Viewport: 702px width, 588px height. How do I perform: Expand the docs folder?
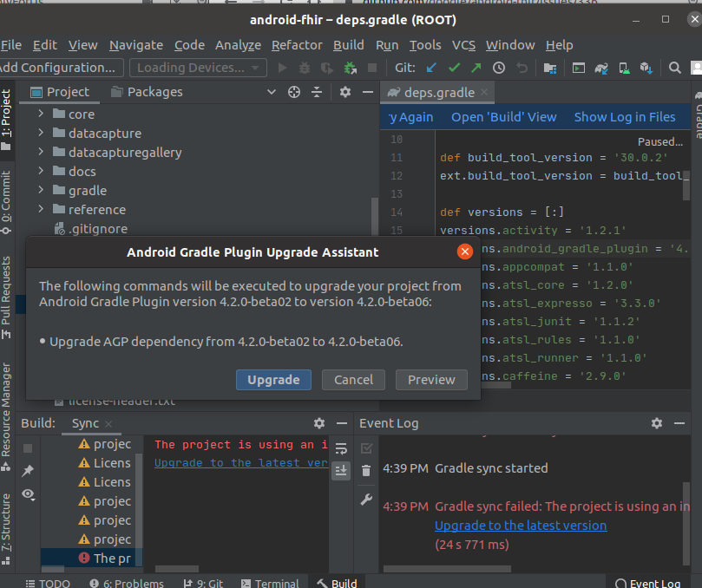pos(41,171)
